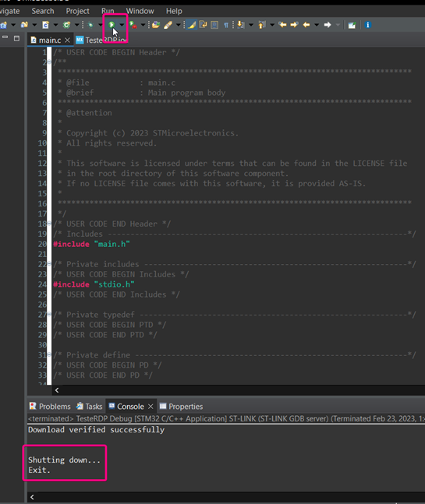This screenshot has height=504, width=425.
Task: Toggle the Word Wrap icon
Action: point(203,25)
